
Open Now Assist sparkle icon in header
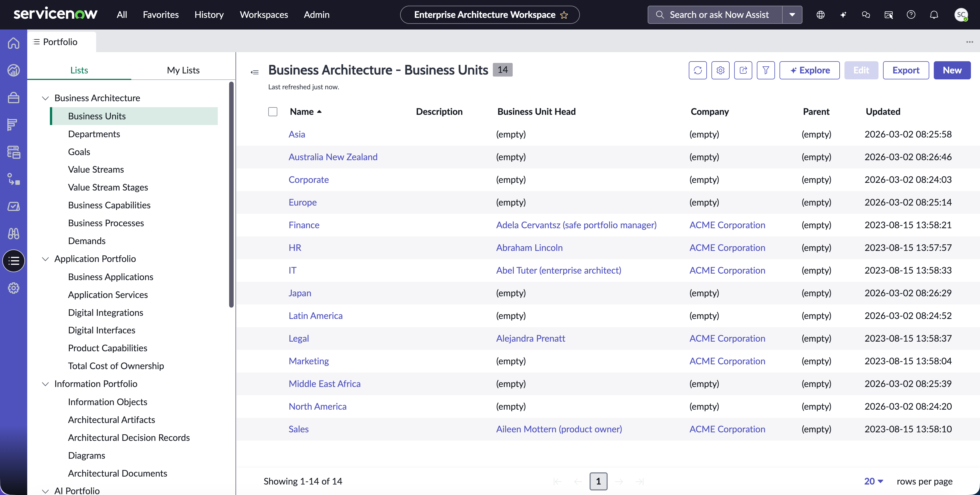(x=843, y=15)
